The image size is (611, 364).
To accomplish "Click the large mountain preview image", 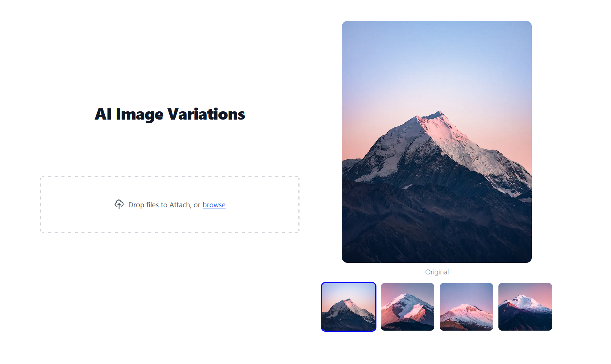I will [x=437, y=142].
